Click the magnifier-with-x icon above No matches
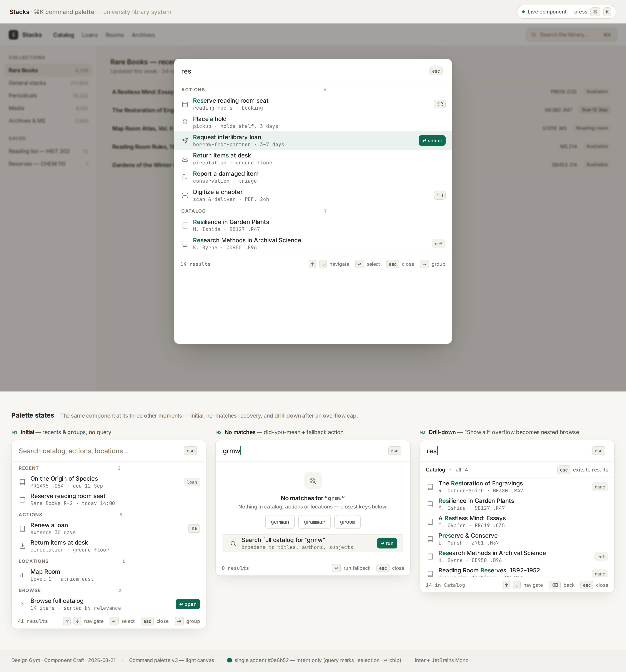 pos(313,480)
